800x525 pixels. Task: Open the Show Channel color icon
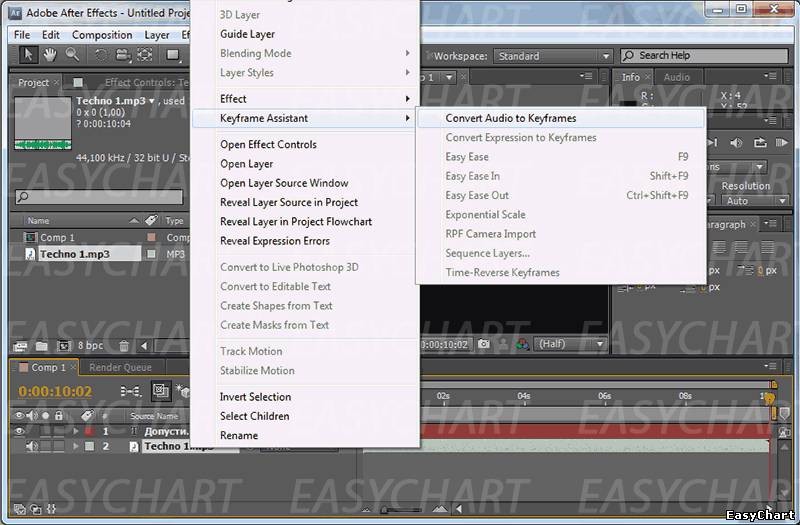coord(522,344)
